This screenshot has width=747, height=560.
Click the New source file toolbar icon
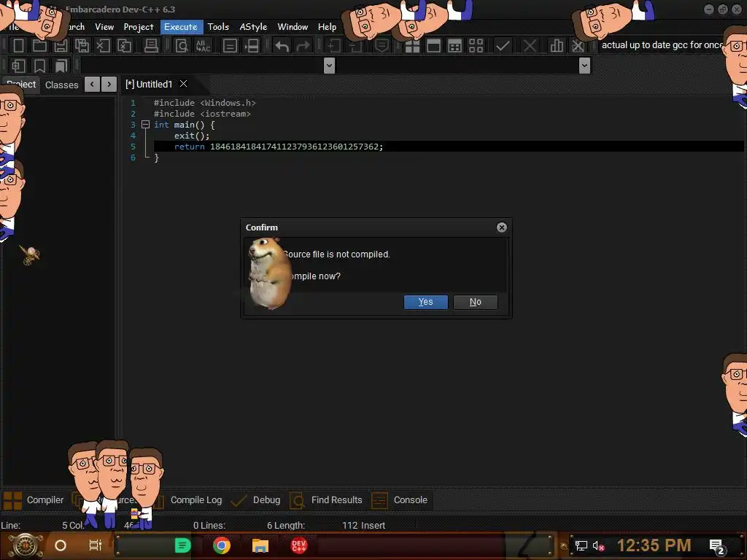[x=18, y=46]
